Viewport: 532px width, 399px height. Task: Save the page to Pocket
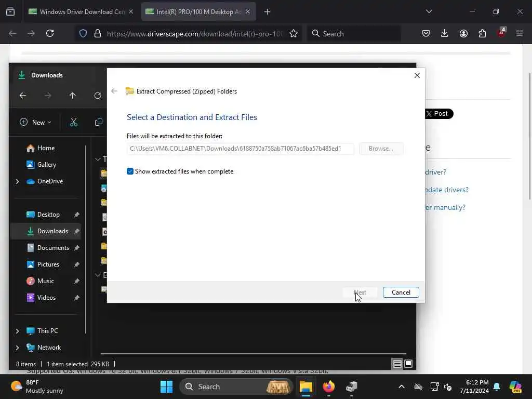pyautogui.click(x=426, y=33)
